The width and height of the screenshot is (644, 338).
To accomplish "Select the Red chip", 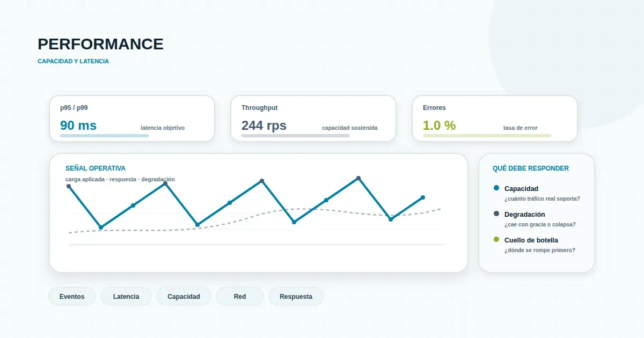I will click(x=240, y=296).
